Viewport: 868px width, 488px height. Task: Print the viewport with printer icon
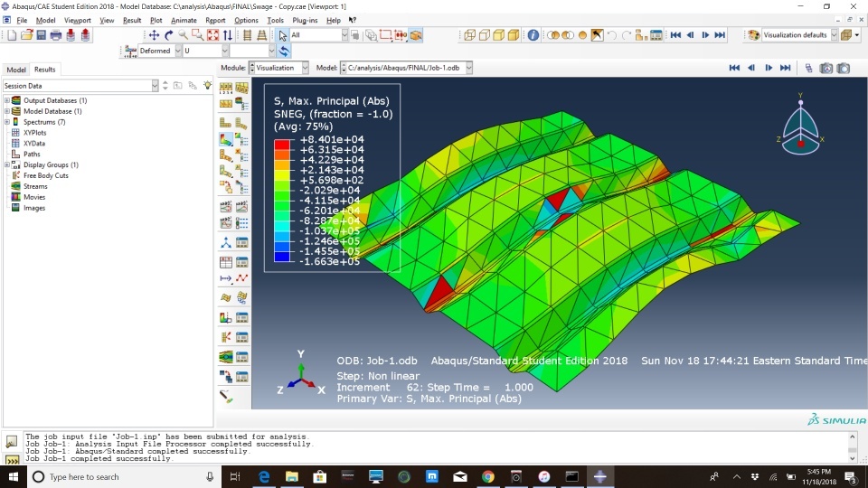click(x=56, y=35)
